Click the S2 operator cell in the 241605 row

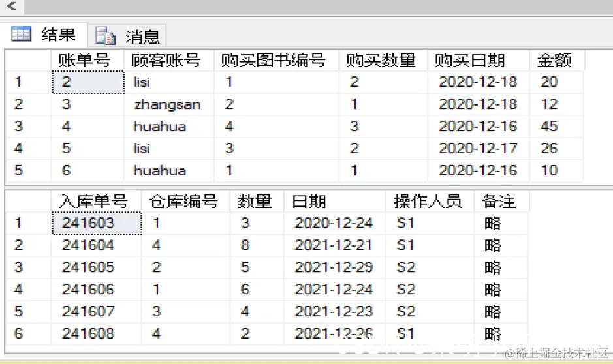[x=430, y=267]
